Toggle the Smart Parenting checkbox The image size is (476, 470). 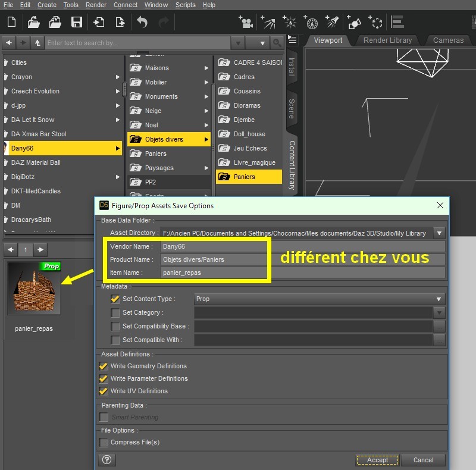pyautogui.click(x=103, y=417)
